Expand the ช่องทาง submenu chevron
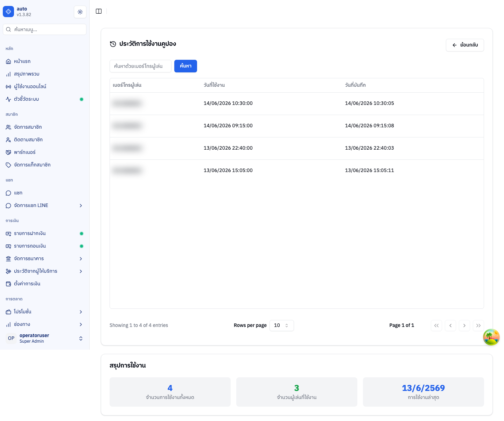Viewport: 504px width, 421px height. [81, 324]
